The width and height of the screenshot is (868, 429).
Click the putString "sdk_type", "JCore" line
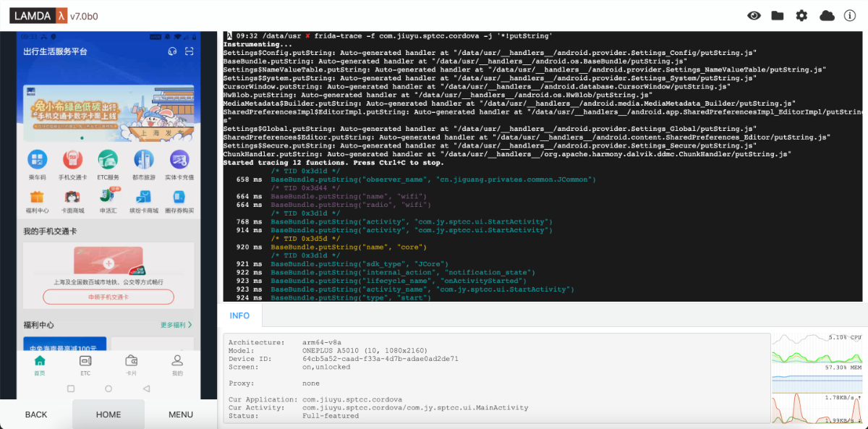(x=359, y=264)
